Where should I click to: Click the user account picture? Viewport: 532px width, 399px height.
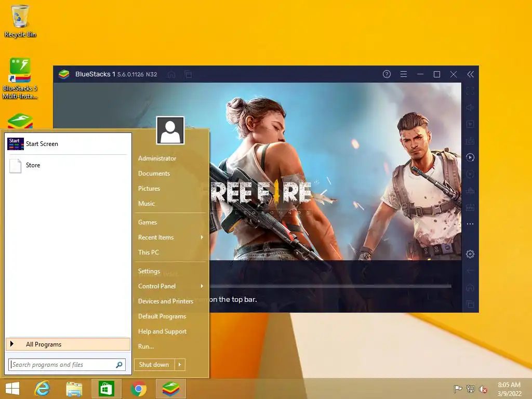(170, 130)
